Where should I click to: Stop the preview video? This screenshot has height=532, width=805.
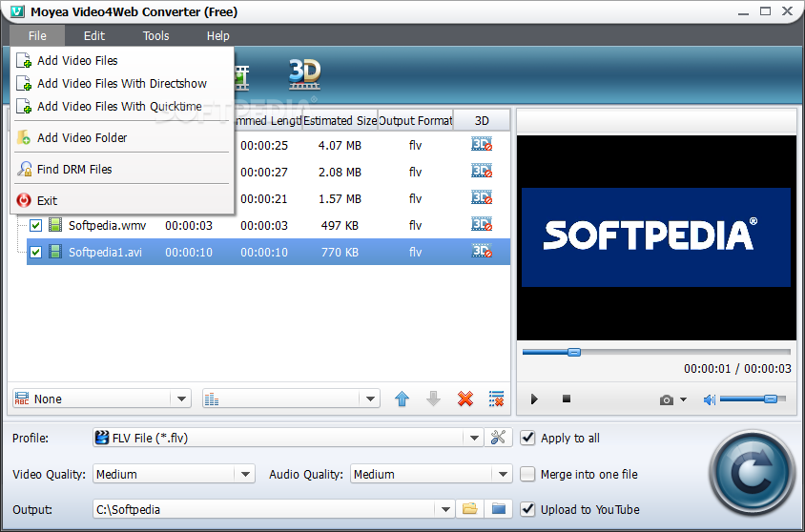point(567,399)
